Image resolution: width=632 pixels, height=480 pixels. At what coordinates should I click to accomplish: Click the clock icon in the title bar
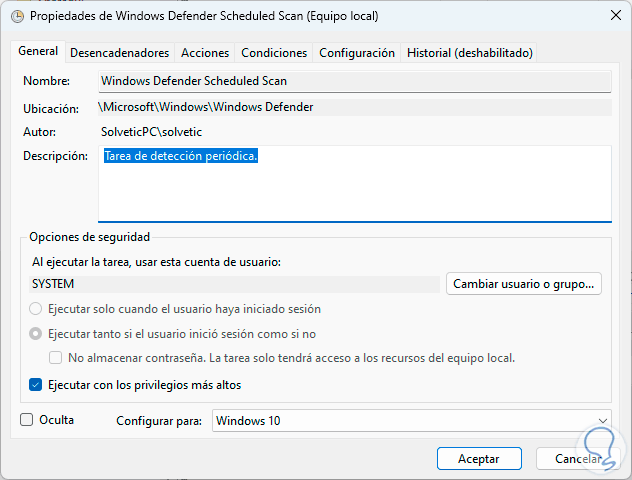coord(16,17)
